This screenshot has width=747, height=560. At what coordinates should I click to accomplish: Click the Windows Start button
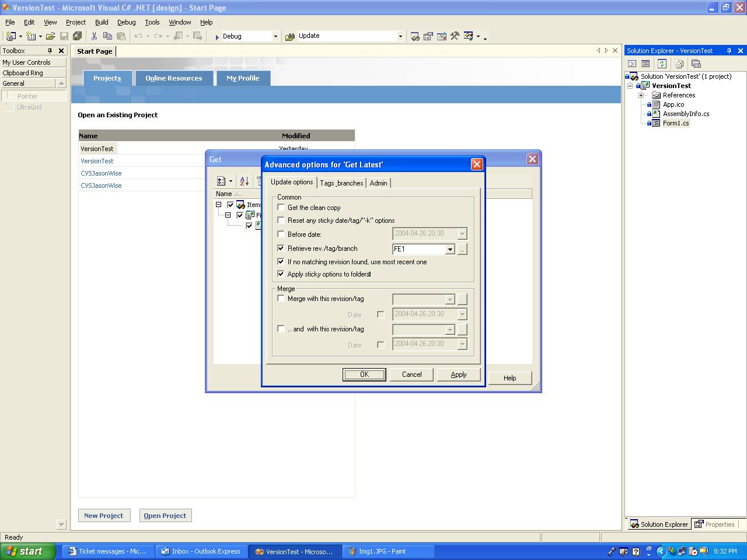pyautogui.click(x=28, y=551)
